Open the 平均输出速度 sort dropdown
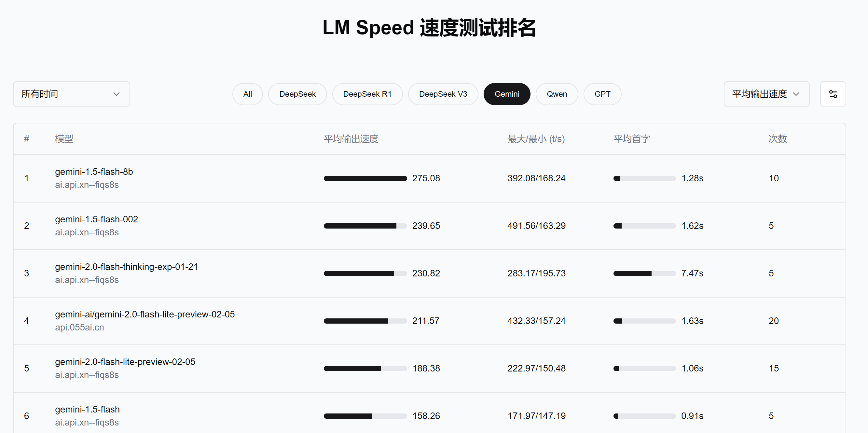This screenshot has height=433, width=868. (x=766, y=94)
